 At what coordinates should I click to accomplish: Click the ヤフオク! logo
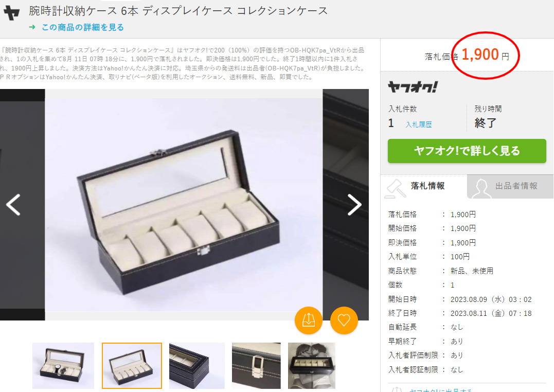tap(413, 86)
